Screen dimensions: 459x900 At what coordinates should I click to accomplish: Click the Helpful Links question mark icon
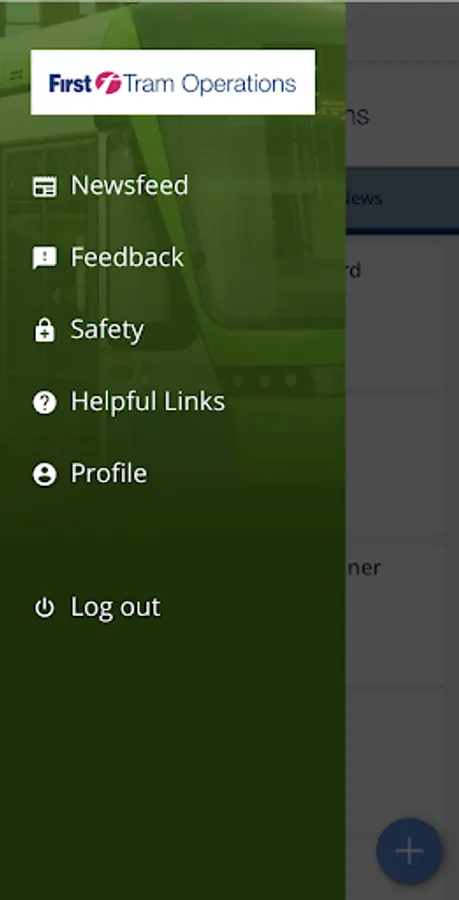coord(44,402)
